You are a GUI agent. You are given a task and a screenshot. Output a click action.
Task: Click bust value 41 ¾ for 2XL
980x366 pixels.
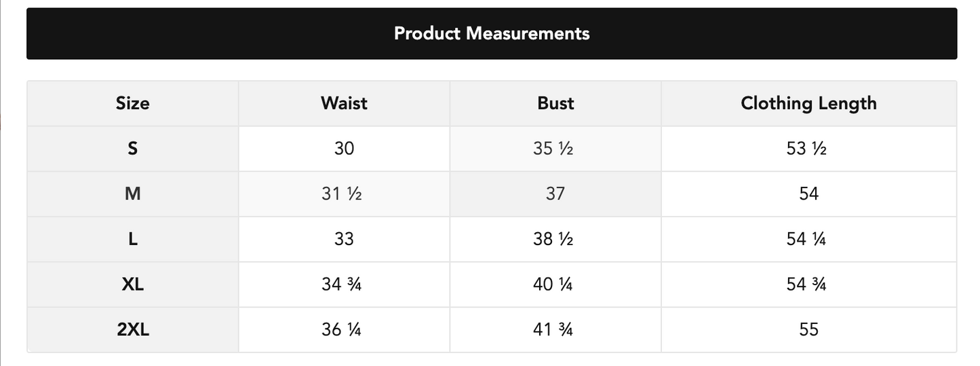553,330
